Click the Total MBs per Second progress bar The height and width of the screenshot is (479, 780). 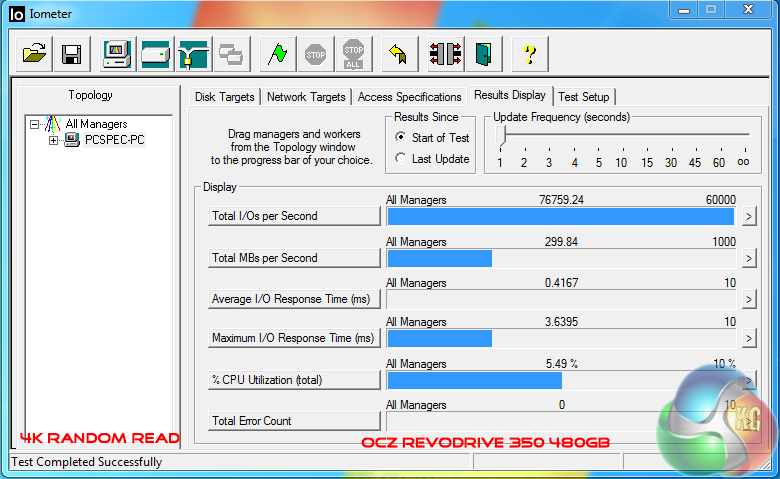(561, 259)
